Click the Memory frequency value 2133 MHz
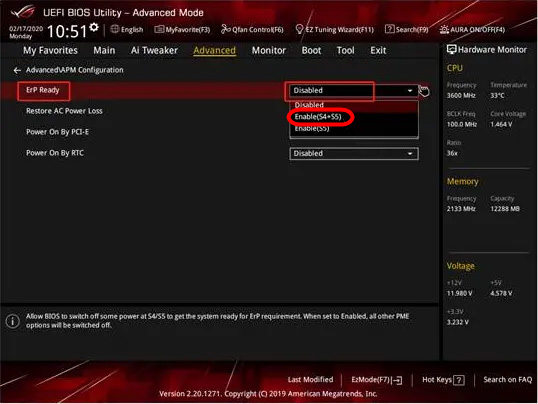 pos(461,209)
